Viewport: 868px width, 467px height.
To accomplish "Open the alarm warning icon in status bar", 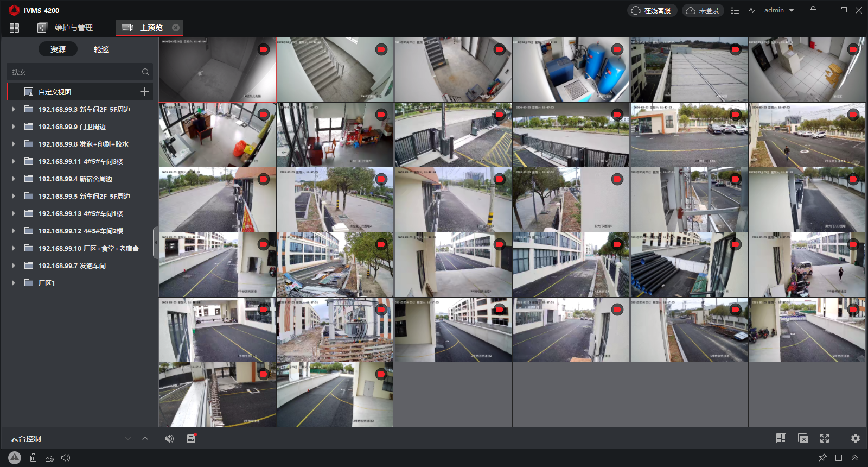I will (15, 458).
